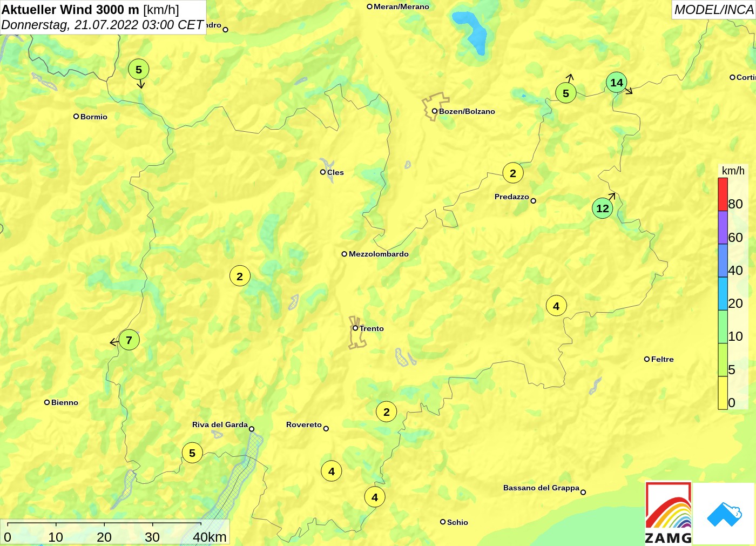Click the Feltre town label

[x=663, y=360]
